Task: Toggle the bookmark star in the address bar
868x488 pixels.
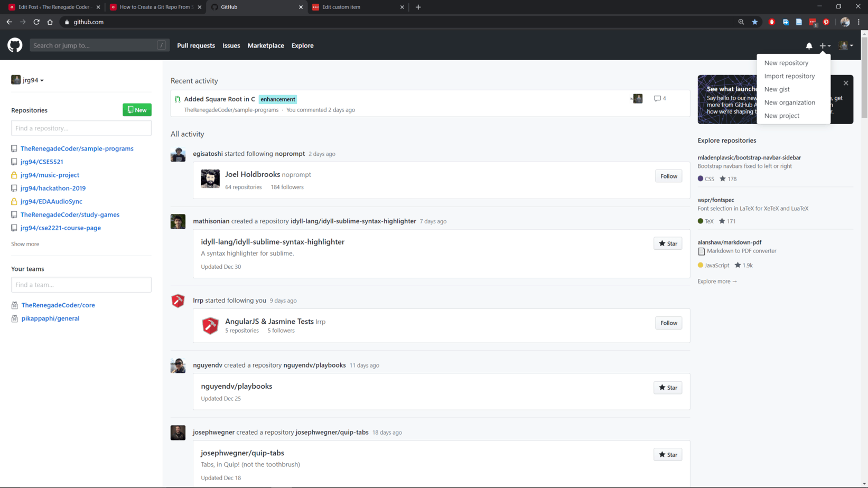Action: point(754,22)
